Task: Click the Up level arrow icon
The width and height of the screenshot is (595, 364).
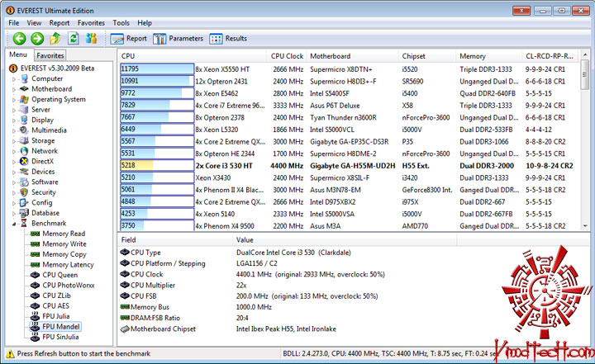Action: (55, 38)
